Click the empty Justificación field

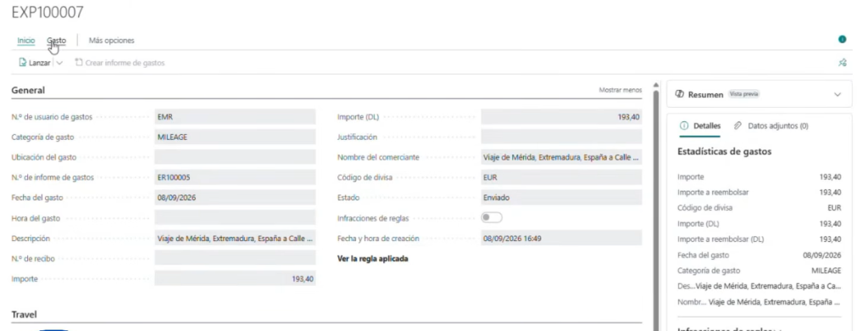coord(561,137)
